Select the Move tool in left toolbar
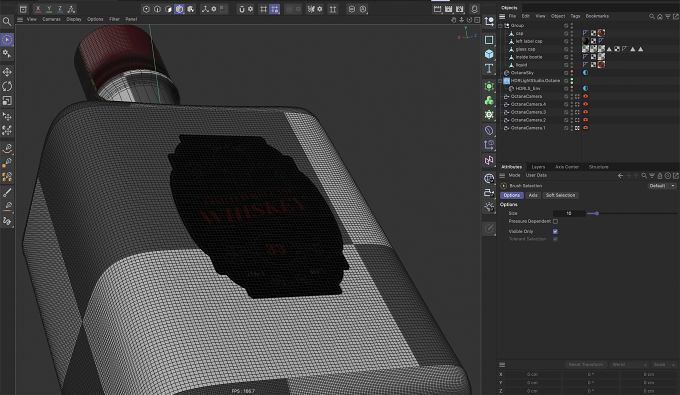 pyautogui.click(x=7, y=72)
